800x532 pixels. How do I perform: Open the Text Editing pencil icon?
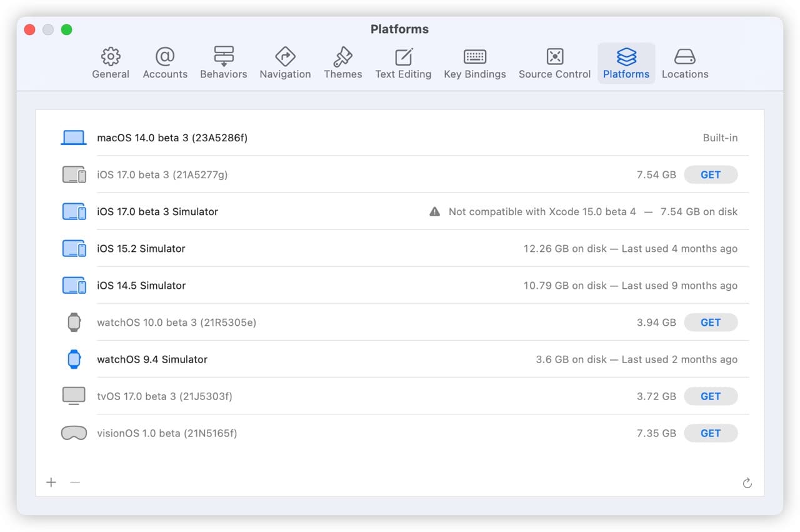404,56
